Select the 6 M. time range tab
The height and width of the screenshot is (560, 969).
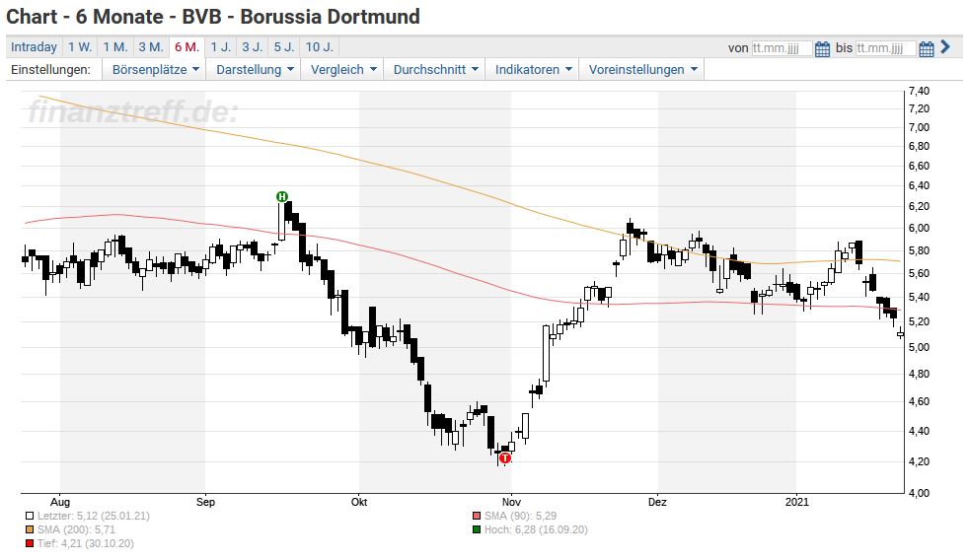pyautogui.click(x=186, y=47)
